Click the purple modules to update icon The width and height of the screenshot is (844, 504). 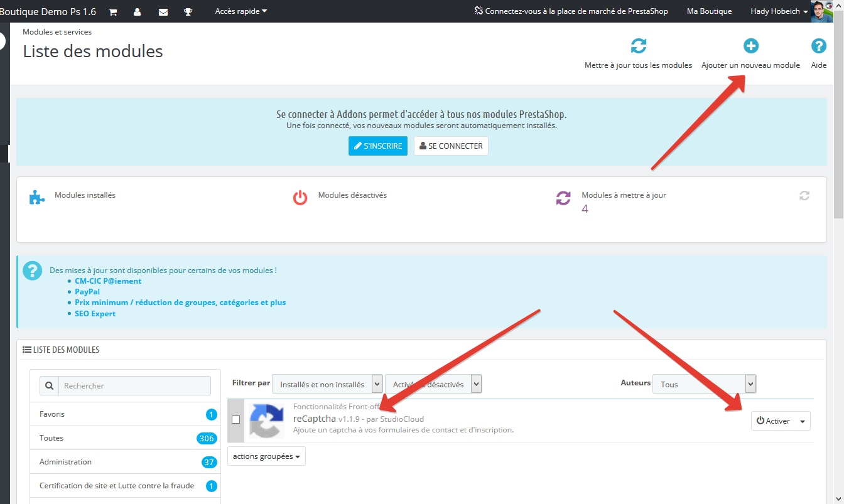(x=563, y=198)
